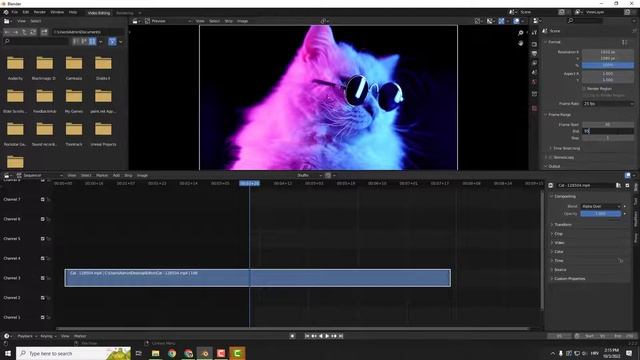Open the sequencer Strip menu

[x=128, y=176]
